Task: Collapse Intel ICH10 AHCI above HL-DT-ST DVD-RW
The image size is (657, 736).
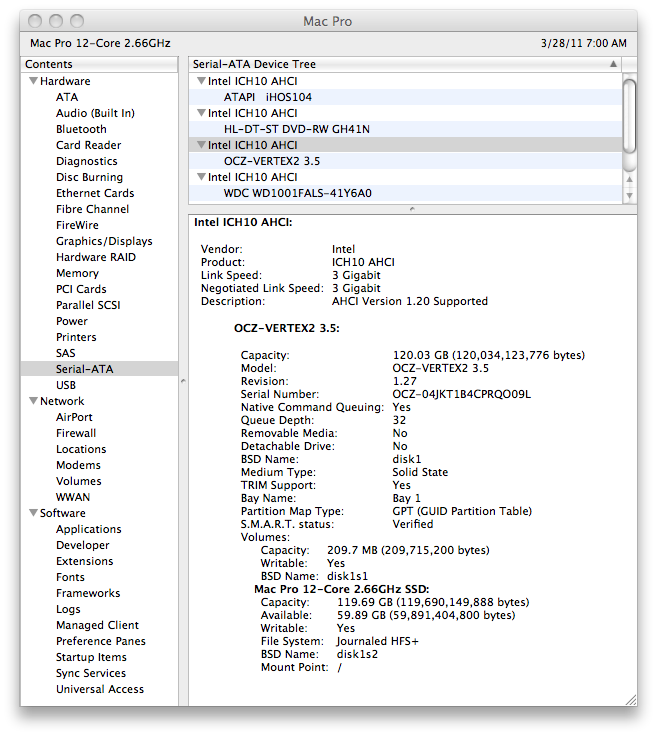Action: [201, 113]
